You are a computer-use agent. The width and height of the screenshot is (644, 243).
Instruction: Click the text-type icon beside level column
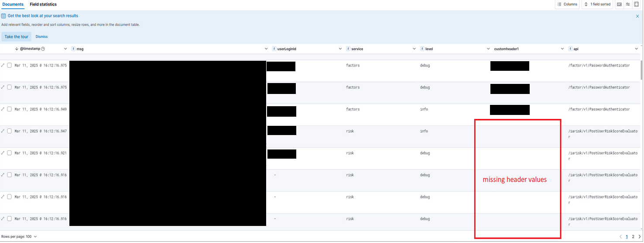422,49
